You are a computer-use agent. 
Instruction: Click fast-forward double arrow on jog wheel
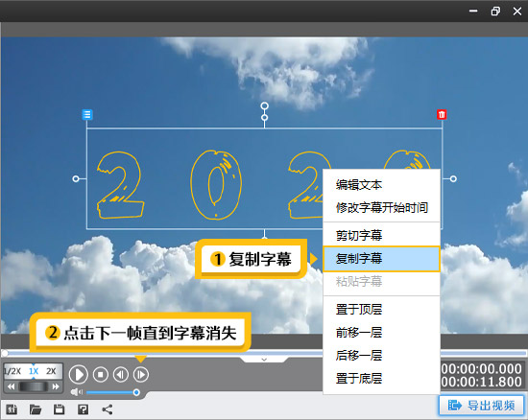tap(56, 386)
